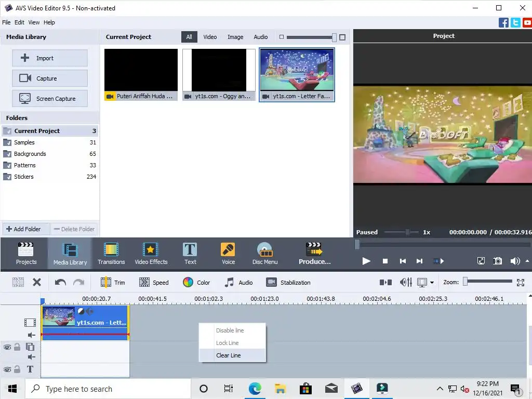Screen dimensions: 532x399
Task: Click the Speed tool
Action: pos(154,282)
